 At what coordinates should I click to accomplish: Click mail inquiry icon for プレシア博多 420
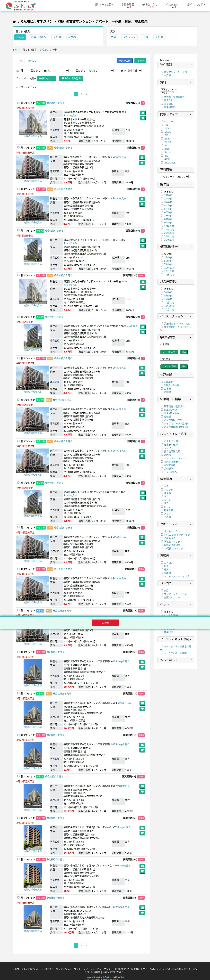(142, 157)
